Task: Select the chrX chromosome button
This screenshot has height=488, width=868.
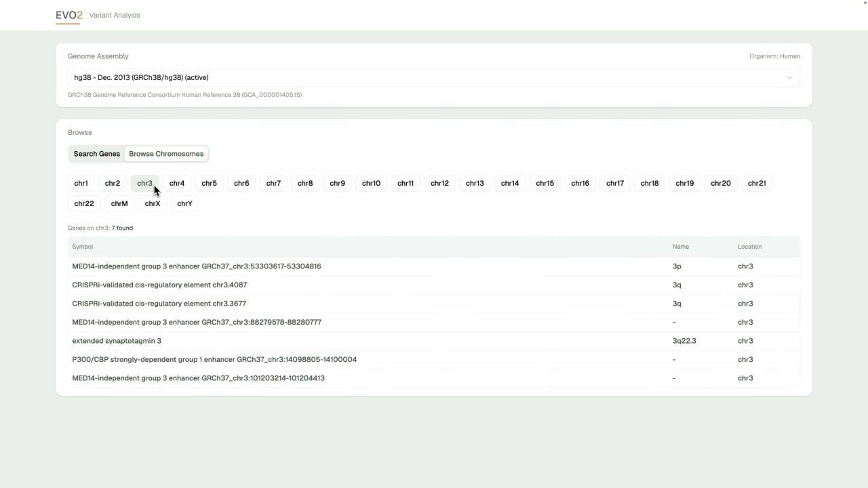Action: coord(153,204)
